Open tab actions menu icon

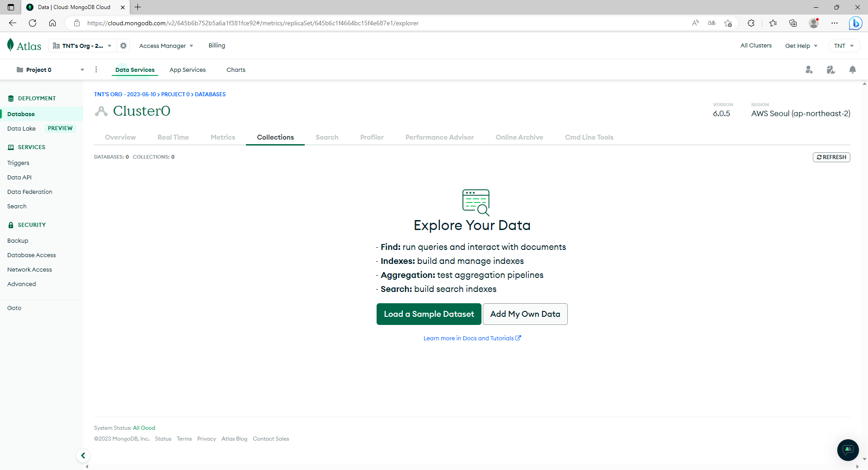(x=11, y=7)
